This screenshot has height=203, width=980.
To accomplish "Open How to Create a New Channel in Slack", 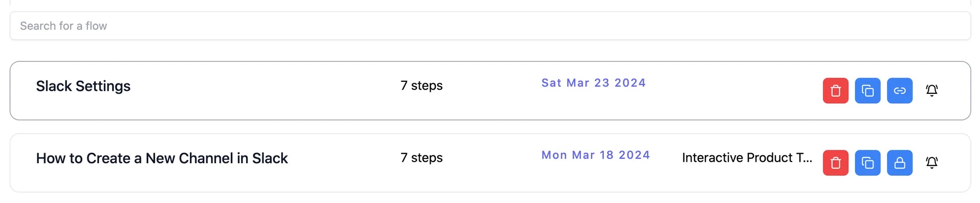I will coord(162,158).
